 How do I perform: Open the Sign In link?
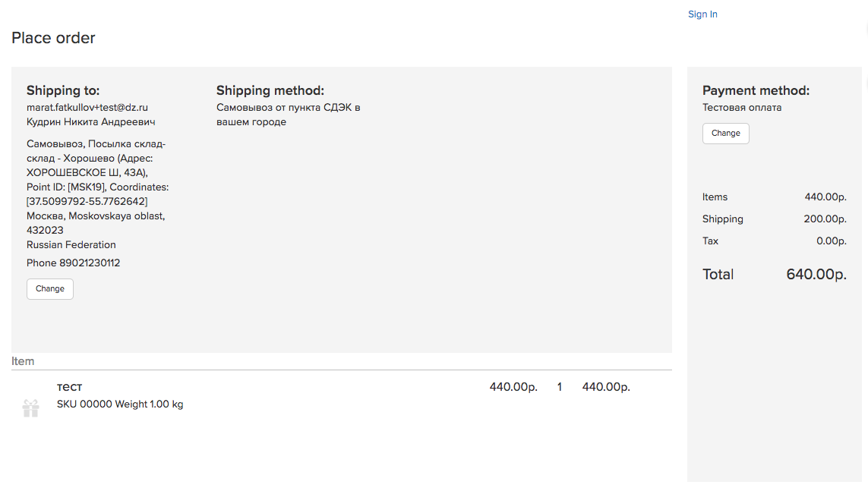702,14
